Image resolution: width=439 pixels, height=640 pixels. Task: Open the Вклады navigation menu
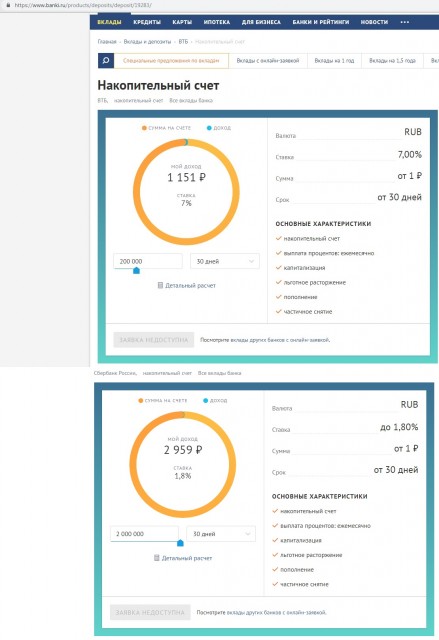click(109, 22)
